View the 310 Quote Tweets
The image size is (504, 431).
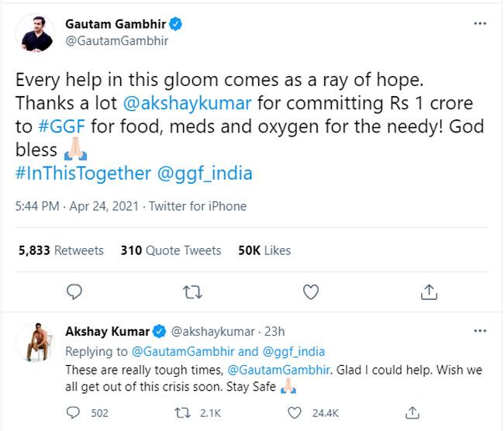171,250
